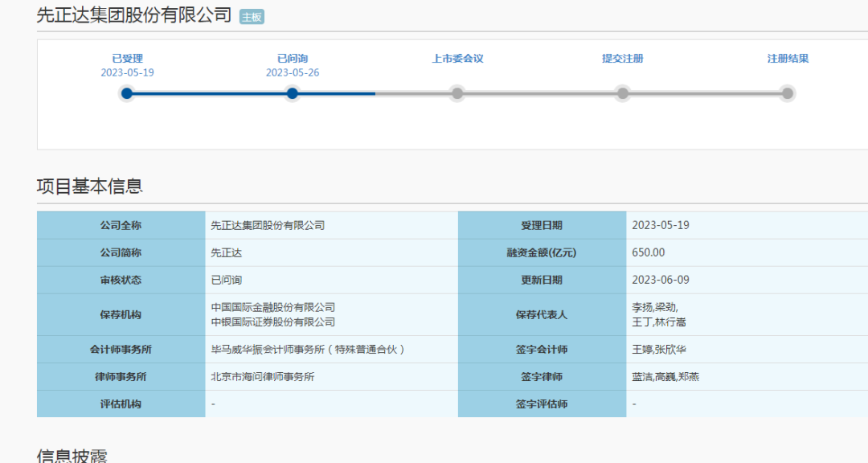
Task: Select representatives 李扬,梁劲 line
Action: click(655, 307)
